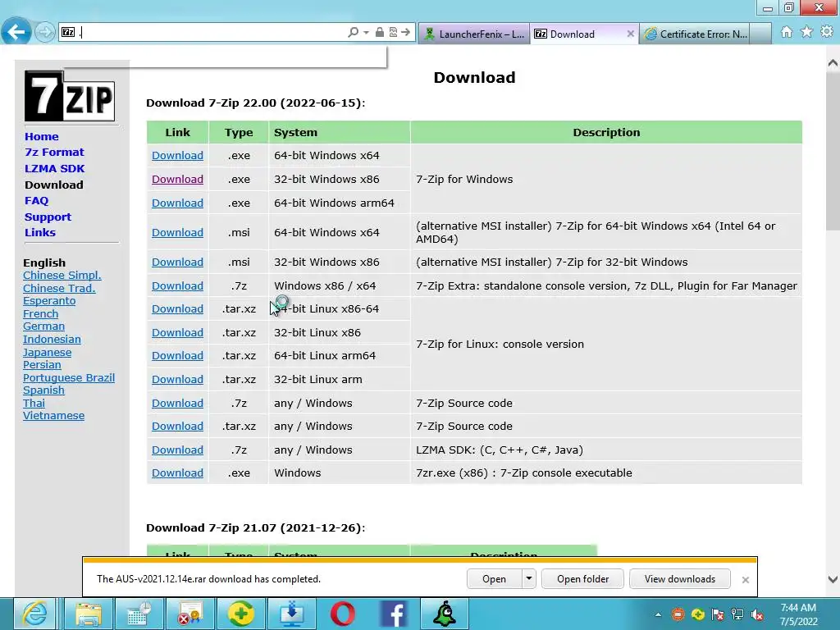The height and width of the screenshot is (630, 840).
Task: Download the LZMA SDK .7z file
Action: tap(177, 450)
